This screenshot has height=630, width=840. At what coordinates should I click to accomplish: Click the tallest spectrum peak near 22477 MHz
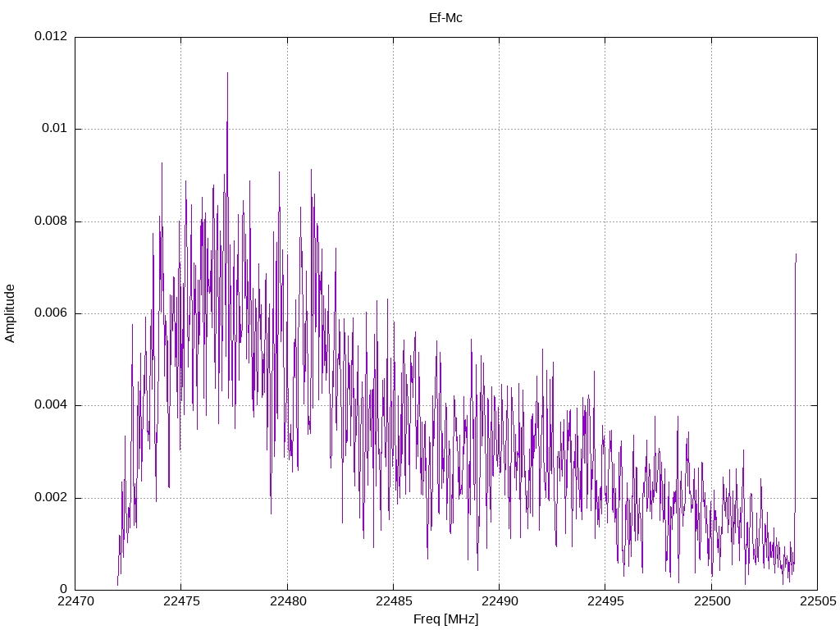228,73
